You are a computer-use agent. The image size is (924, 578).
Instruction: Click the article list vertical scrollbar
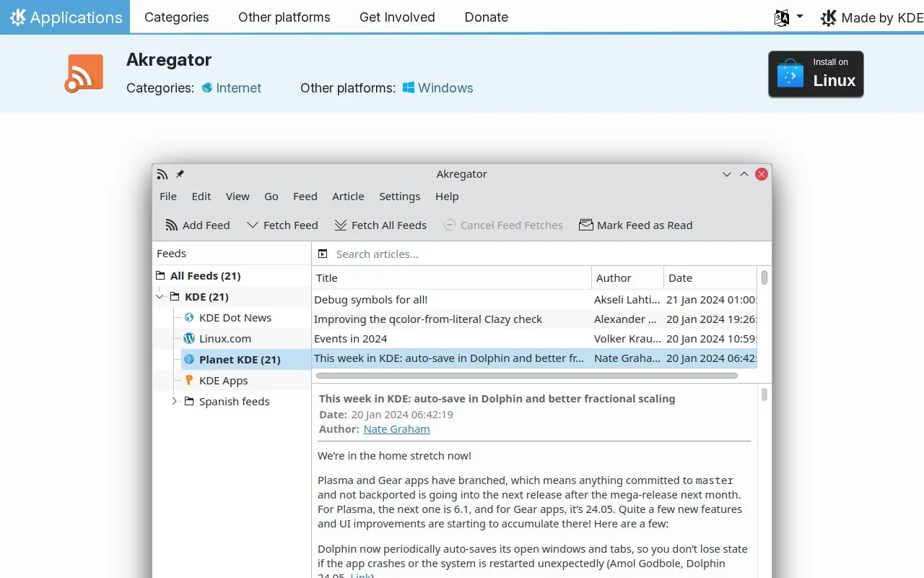(x=764, y=277)
